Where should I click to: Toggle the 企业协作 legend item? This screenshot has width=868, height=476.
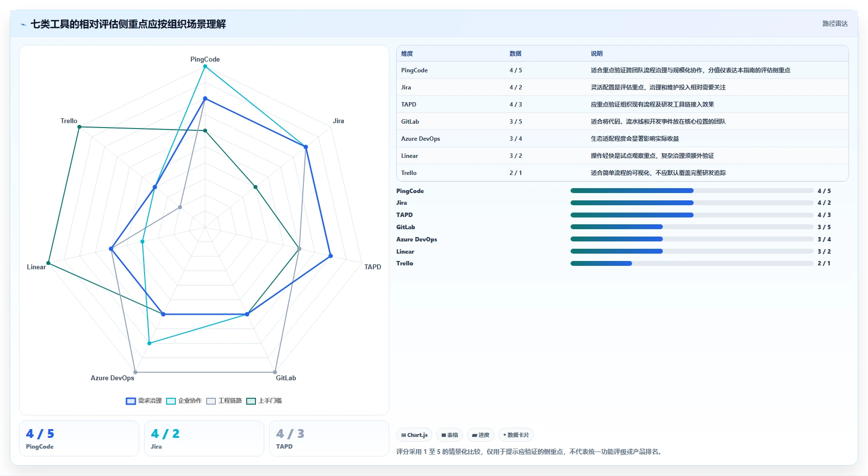click(x=184, y=401)
